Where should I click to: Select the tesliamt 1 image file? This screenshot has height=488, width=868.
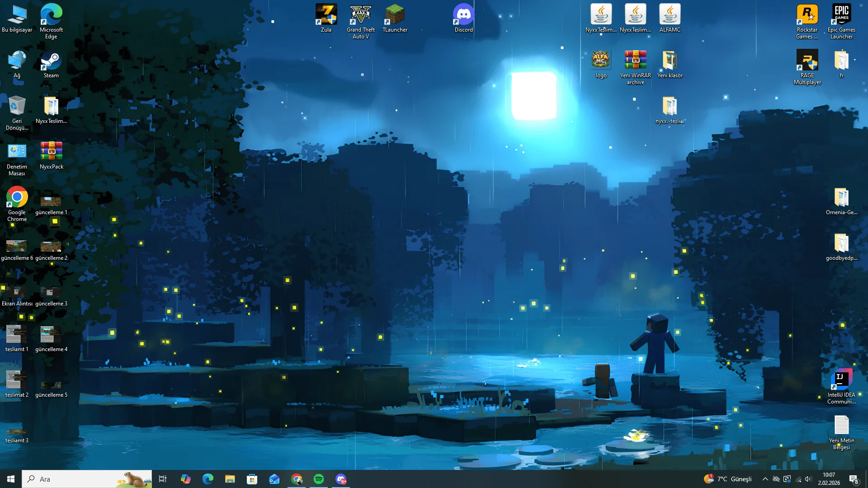[17, 338]
